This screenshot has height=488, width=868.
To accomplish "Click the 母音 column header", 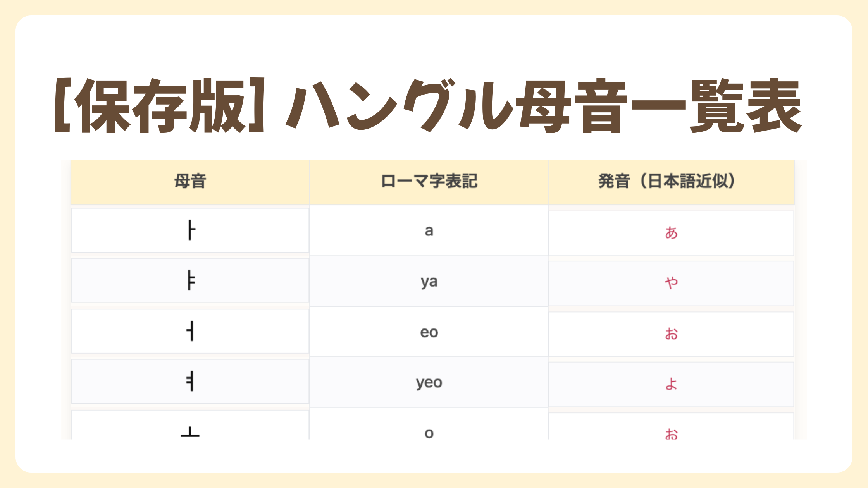I will [190, 182].
